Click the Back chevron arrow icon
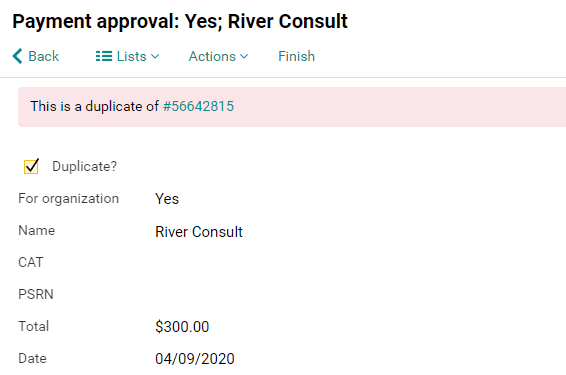Viewport: 566px width, 375px height. coord(17,56)
